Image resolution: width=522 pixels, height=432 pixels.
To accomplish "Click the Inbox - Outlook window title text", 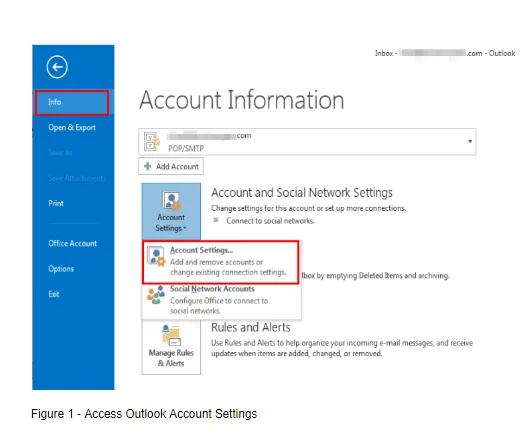I will click(x=445, y=53).
